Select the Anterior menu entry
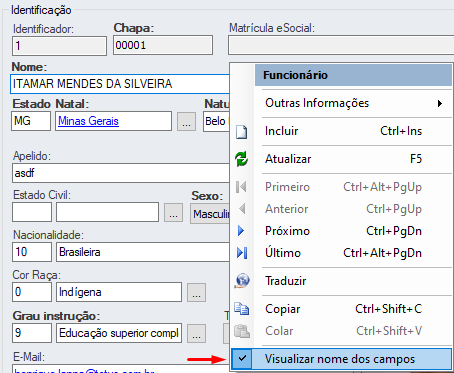 point(341,209)
